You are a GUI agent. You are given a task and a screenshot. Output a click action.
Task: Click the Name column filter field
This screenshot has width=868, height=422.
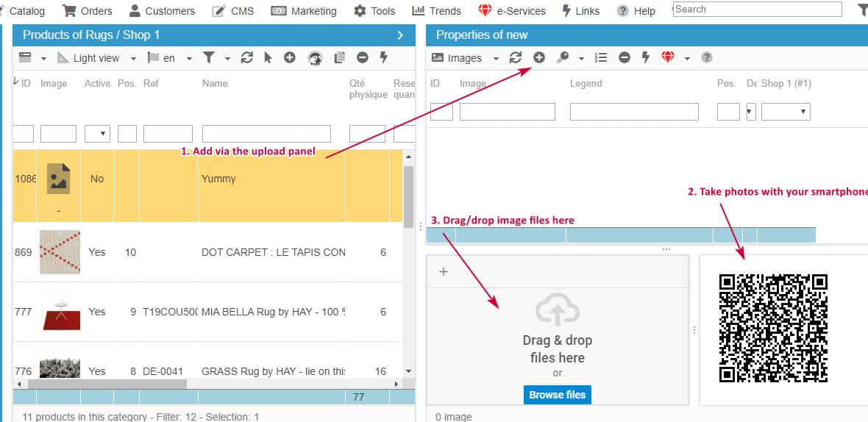(266, 134)
